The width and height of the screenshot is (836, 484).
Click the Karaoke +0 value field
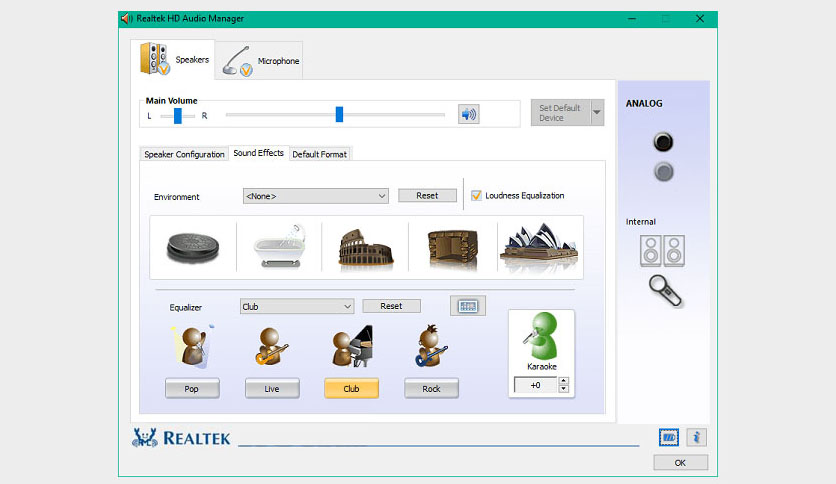tap(535, 385)
